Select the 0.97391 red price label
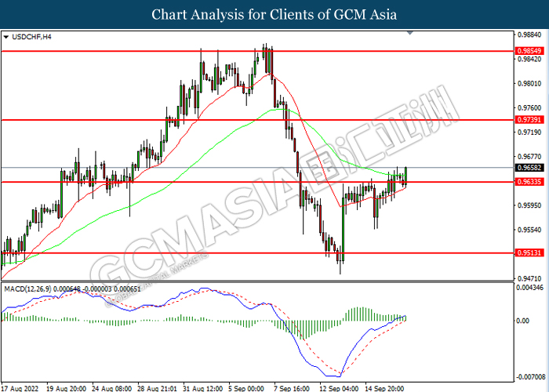 (x=530, y=120)
